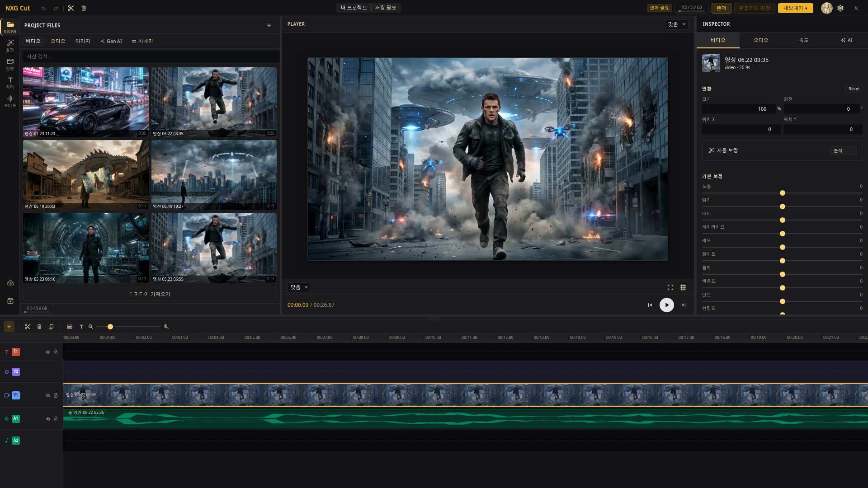Open the 미디어 panel from the left sidebar
This screenshot has height=488, width=868.
10,27
